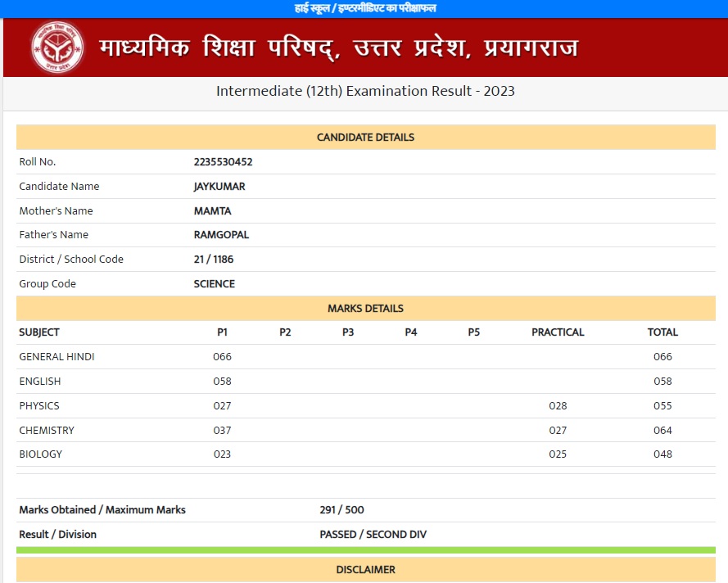Click the MARKS DETAILS section header
The height and width of the screenshot is (583, 728).
point(365,308)
